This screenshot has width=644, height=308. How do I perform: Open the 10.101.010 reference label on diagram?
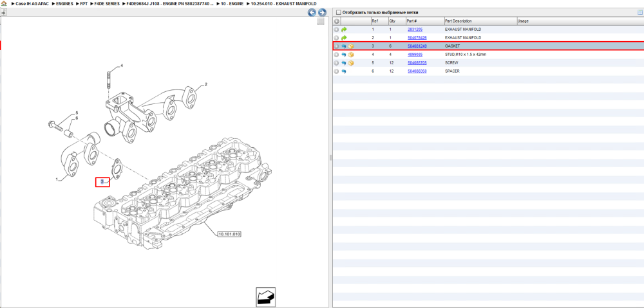(229, 234)
